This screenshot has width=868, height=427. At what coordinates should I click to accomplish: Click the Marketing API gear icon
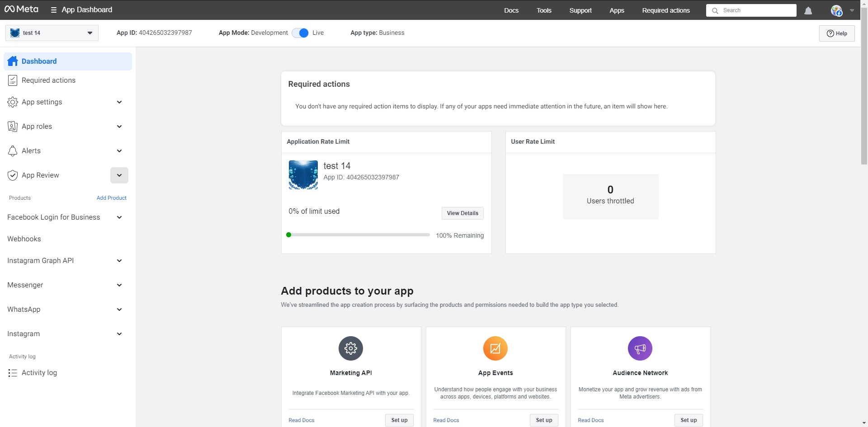click(351, 348)
